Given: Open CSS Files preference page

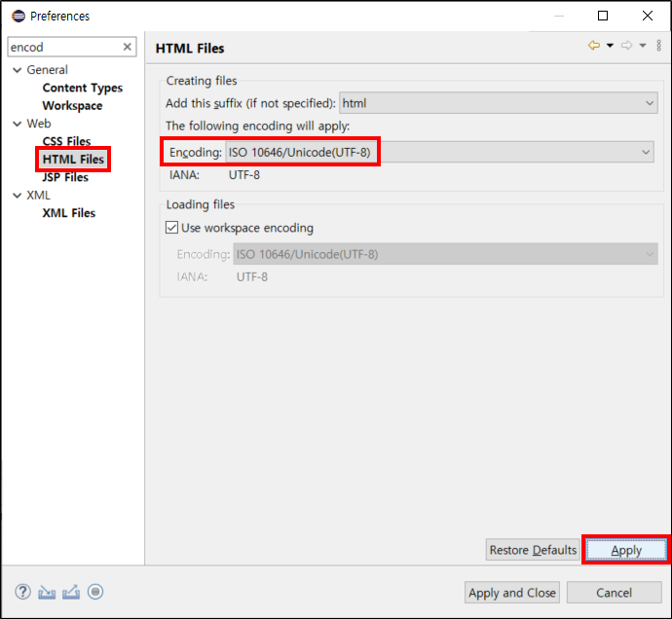Looking at the screenshot, I should tap(66, 141).
